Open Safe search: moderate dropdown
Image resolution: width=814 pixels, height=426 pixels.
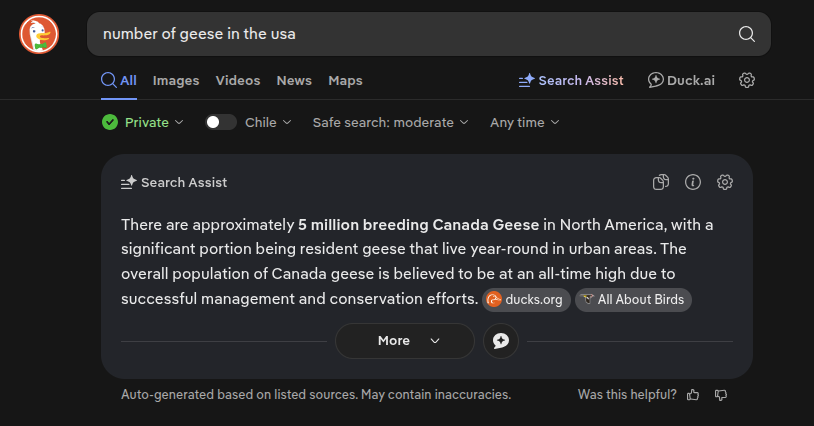click(x=390, y=122)
